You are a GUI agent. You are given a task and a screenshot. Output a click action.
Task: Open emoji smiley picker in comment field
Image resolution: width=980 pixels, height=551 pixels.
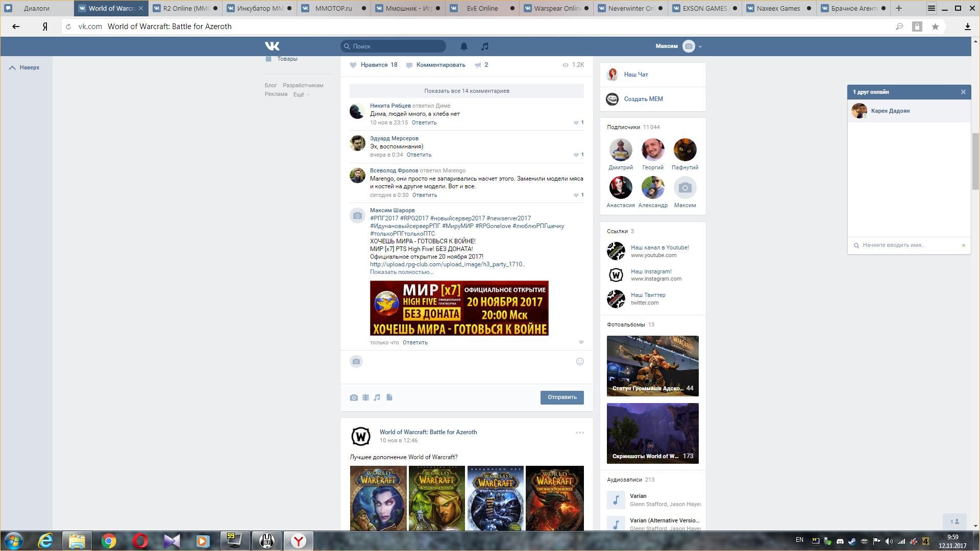580,362
